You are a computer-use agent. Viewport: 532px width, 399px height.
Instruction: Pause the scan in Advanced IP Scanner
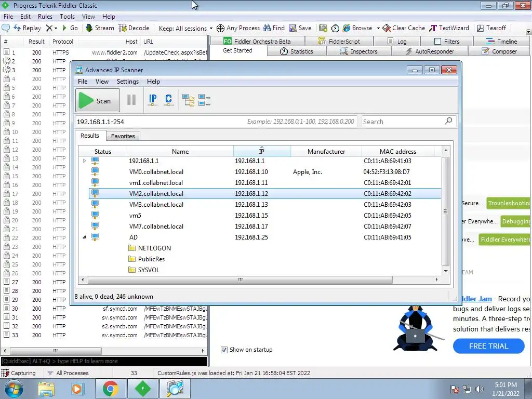tap(131, 100)
